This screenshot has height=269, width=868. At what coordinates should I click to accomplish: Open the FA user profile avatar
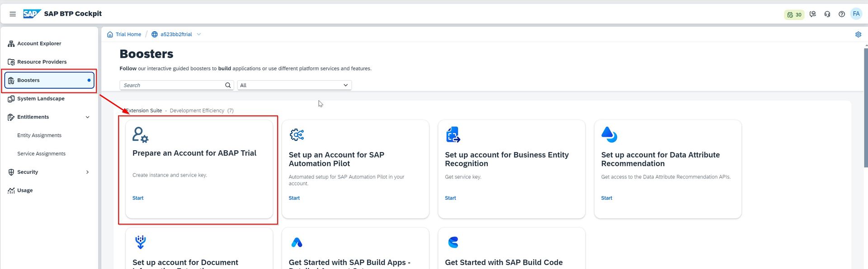click(x=856, y=14)
